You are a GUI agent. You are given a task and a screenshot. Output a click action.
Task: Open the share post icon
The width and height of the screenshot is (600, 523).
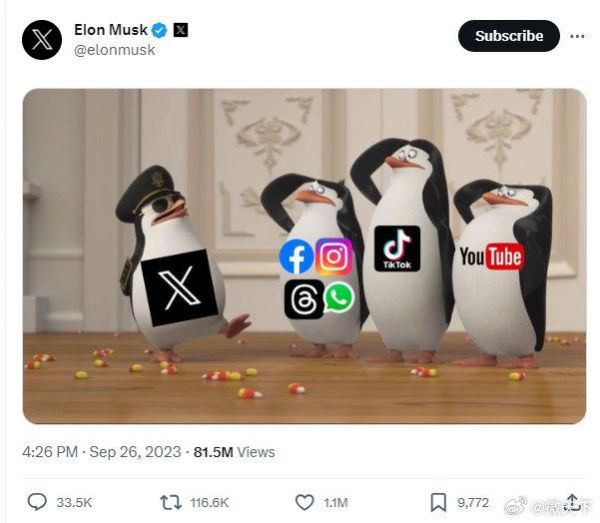point(572,502)
